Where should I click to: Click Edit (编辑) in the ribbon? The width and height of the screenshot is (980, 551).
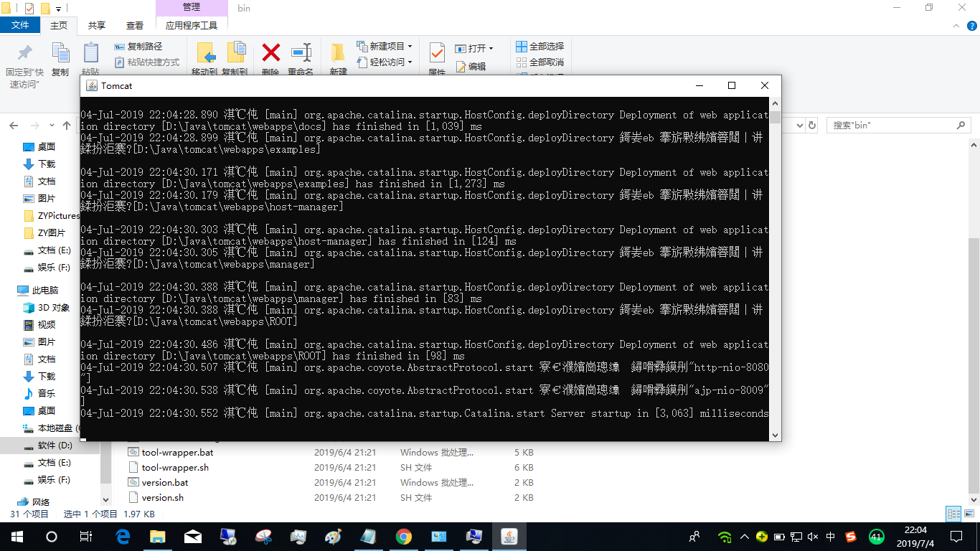[471, 67]
